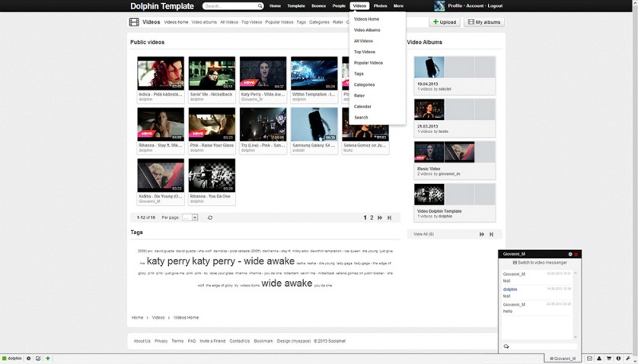Open Savin' Me - Nickelback video thumbnail

[212, 73]
